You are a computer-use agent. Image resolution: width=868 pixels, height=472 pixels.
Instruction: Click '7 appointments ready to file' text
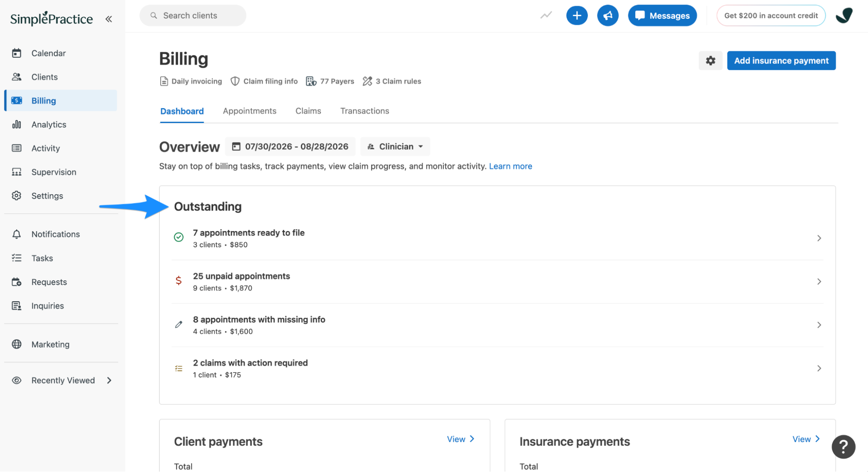tap(249, 233)
